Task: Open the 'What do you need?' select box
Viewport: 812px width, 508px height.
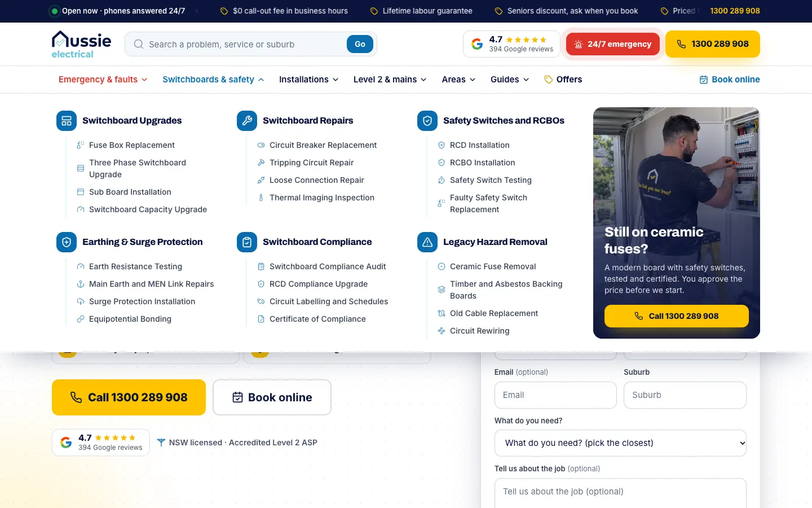Action: click(620, 443)
